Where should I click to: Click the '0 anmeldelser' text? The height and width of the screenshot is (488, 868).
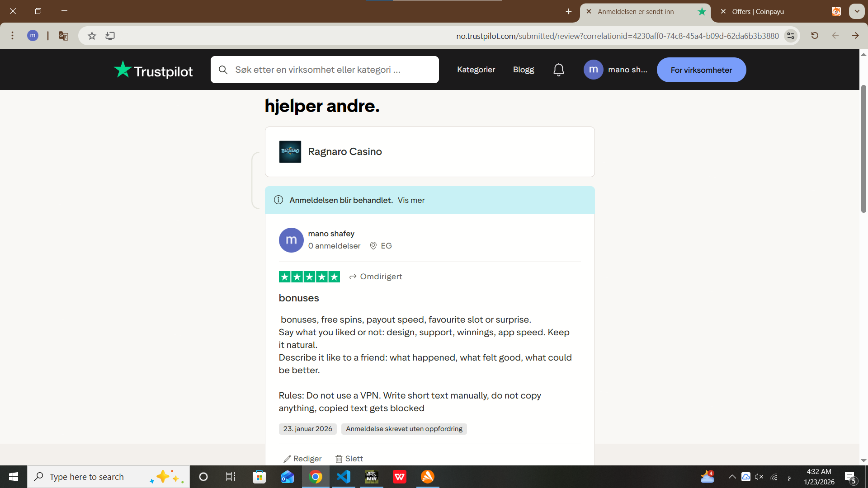point(335,246)
